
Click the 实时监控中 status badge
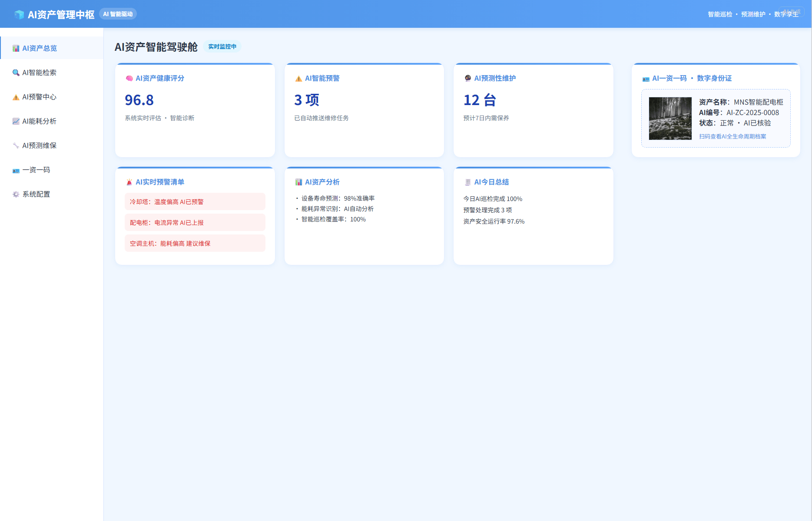222,46
